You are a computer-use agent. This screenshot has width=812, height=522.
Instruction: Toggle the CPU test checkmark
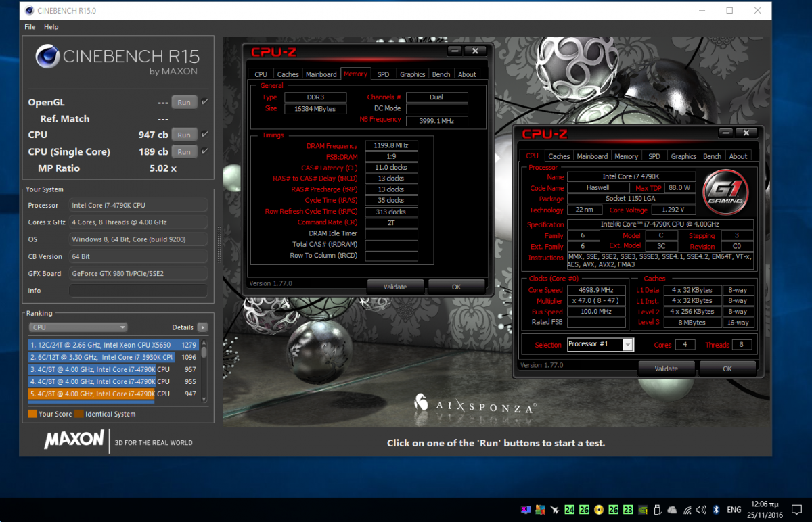(204, 134)
